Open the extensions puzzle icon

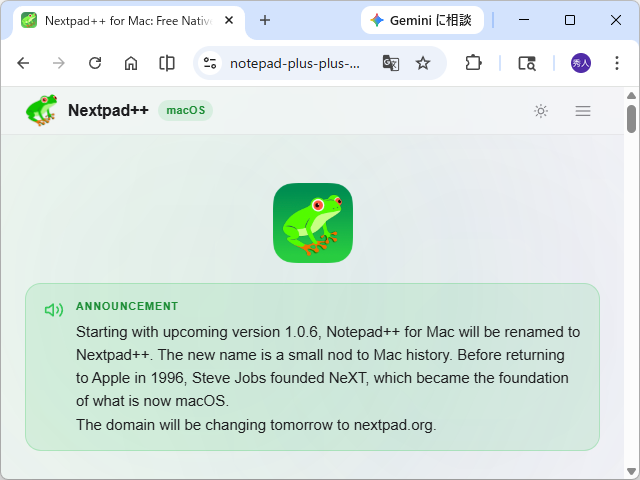pos(473,63)
